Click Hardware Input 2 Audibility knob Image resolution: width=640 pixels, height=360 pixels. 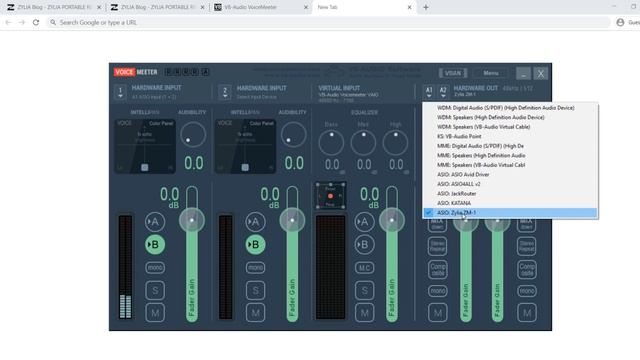tap(293, 134)
